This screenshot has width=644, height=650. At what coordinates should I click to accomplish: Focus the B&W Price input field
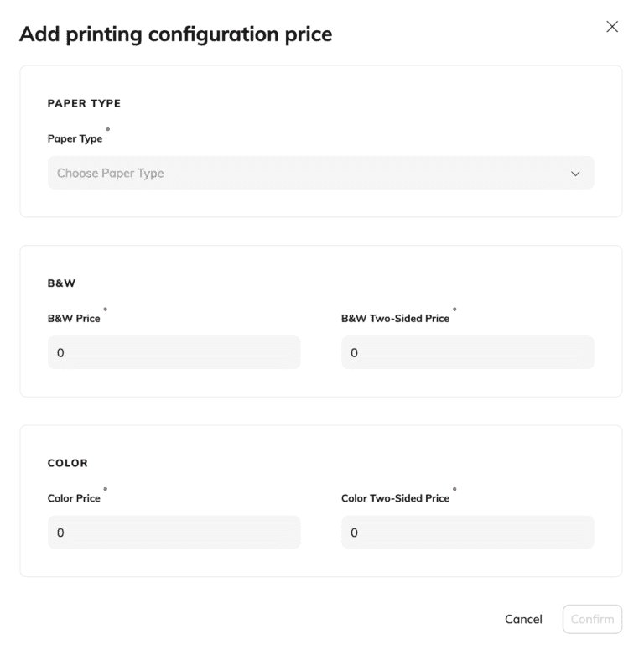point(174,353)
